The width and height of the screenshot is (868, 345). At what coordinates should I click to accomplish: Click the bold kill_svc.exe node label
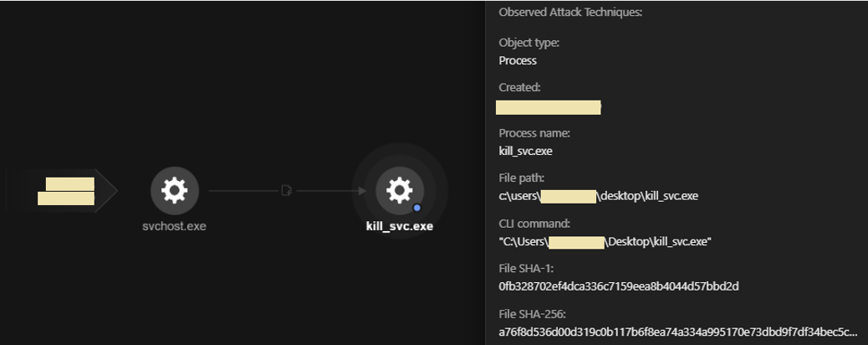tap(399, 226)
